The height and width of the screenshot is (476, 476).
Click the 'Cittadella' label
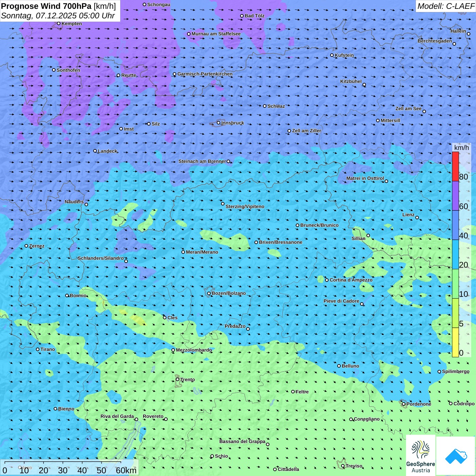click(x=288, y=469)
